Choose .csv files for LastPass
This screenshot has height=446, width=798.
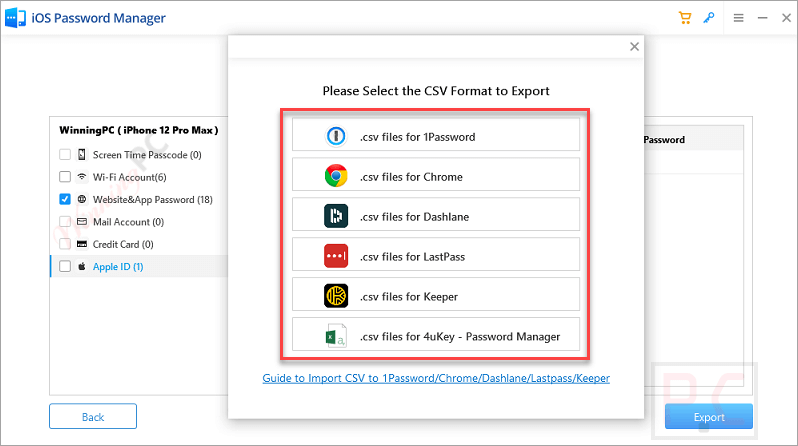coord(436,255)
